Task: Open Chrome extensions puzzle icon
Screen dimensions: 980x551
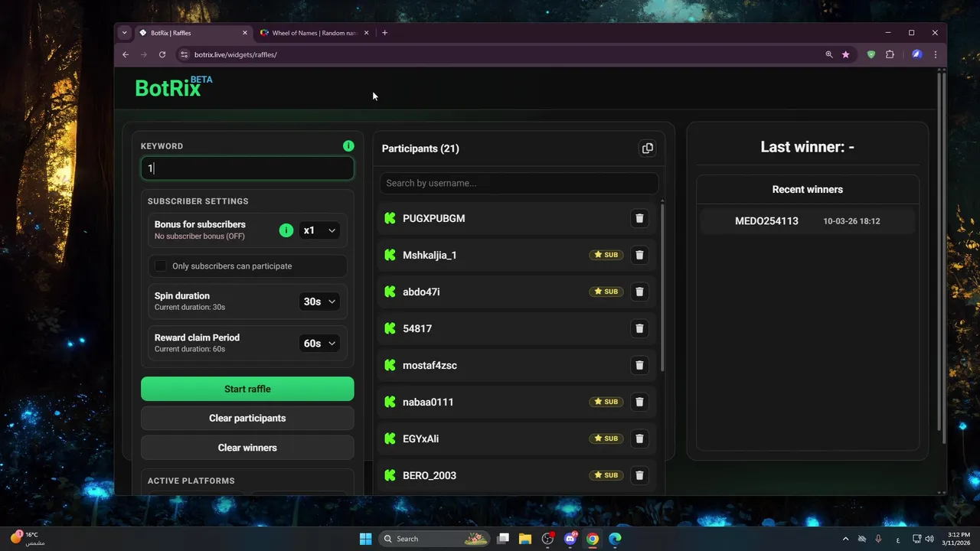Action: [x=890, y=54]
